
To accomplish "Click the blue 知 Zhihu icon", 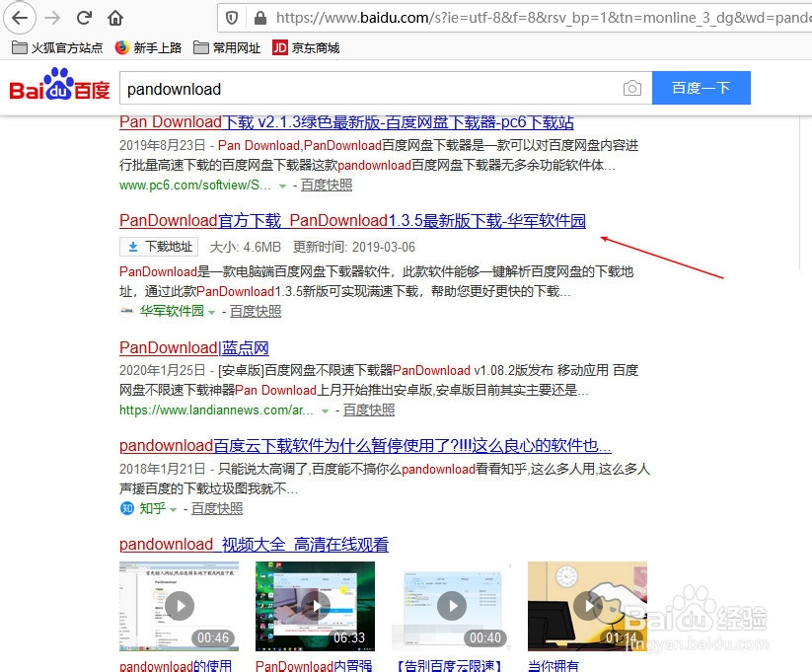I will (127, 508).
